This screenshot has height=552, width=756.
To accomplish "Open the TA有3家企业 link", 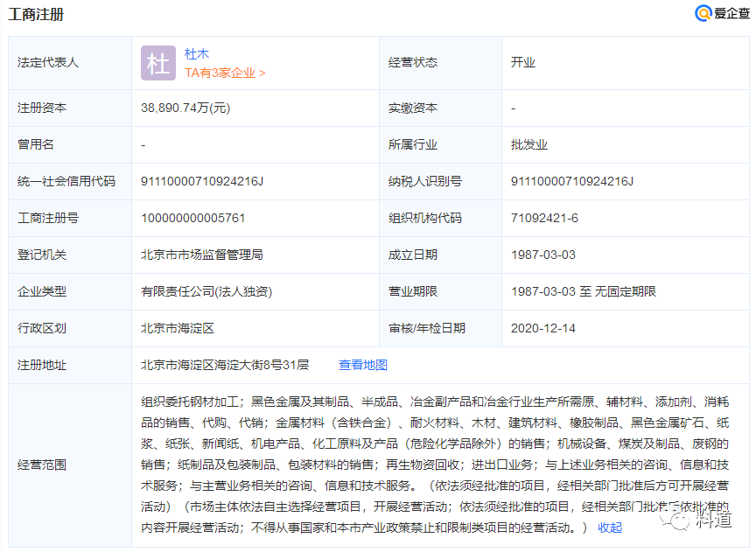I will coord(225,73).
